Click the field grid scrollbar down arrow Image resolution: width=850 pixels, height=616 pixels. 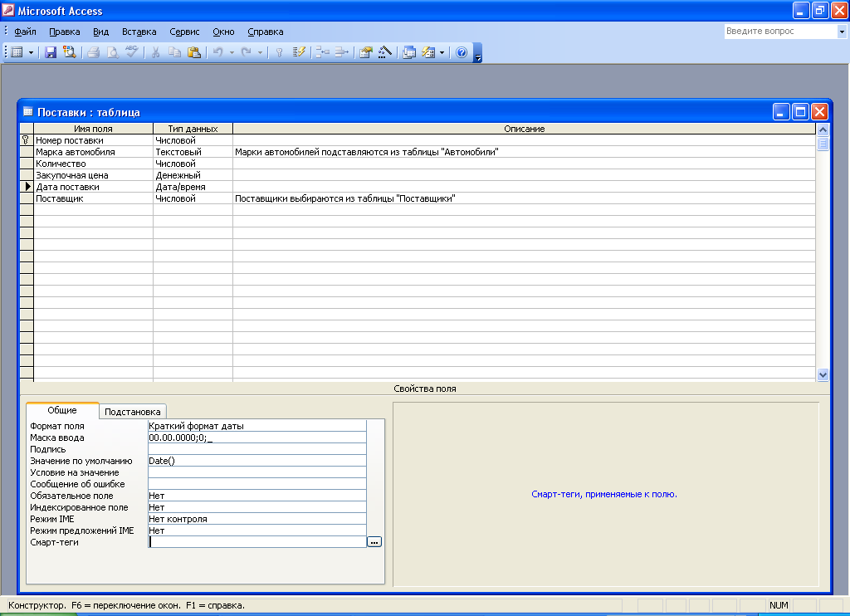pos(823,374)
